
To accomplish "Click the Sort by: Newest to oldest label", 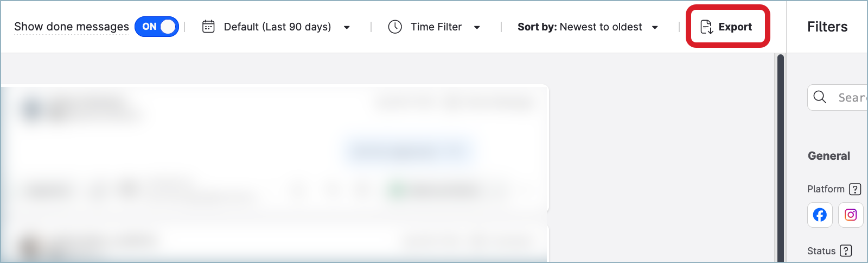I will click(x=579, y=27).
